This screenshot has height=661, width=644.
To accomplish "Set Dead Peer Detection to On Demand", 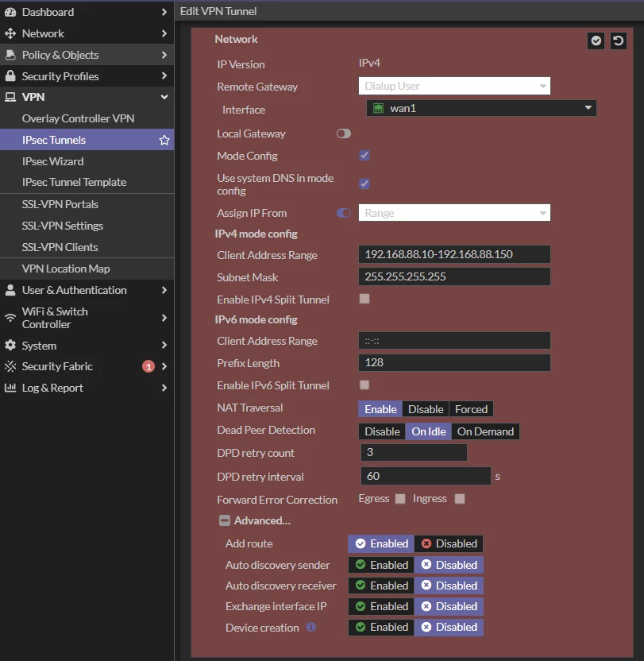I will (x=485, y=431).
